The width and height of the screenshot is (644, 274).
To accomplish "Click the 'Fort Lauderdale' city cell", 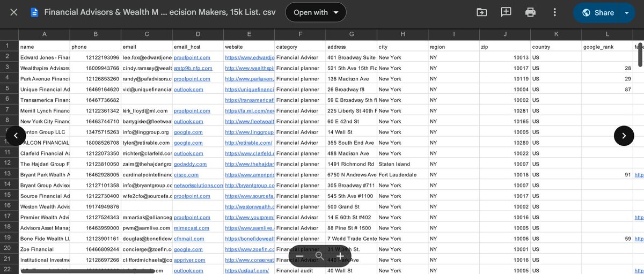I will click(x=402, y=175).
